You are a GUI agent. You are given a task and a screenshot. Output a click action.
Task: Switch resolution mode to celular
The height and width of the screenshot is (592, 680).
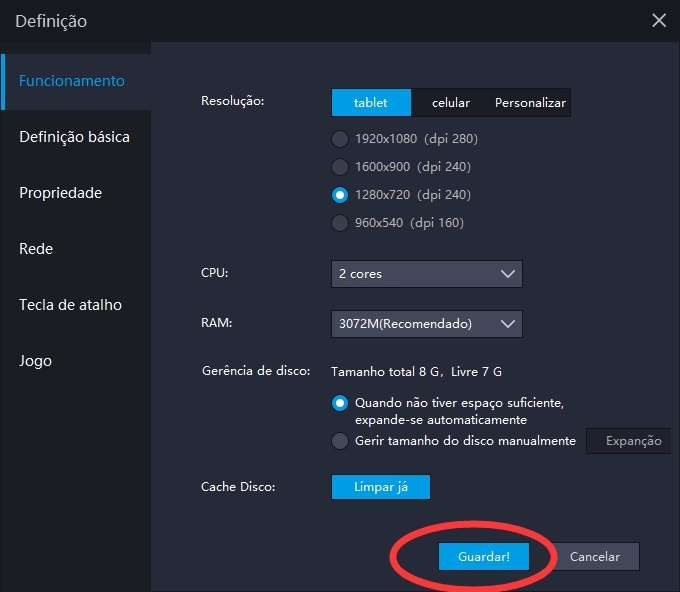pos(451,103)
